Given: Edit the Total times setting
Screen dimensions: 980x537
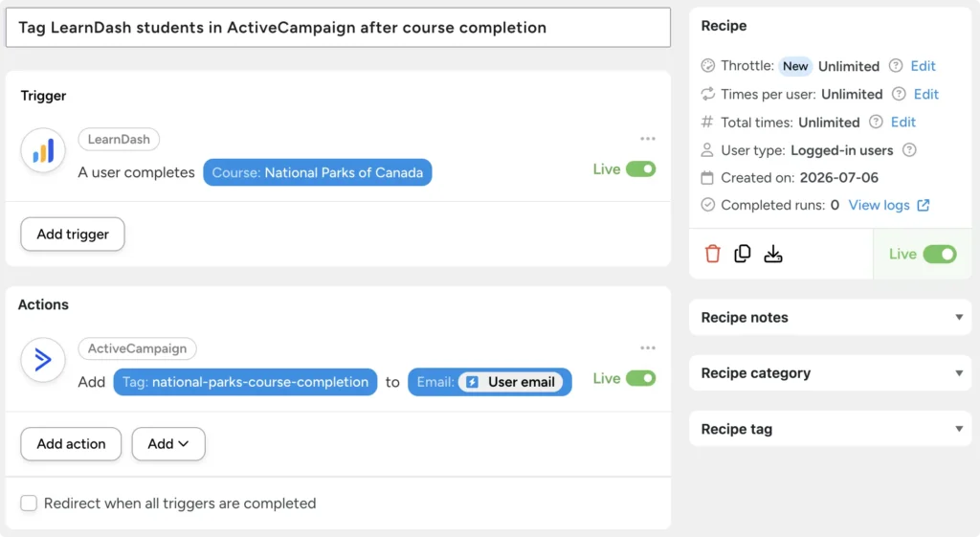Looking at the screenshot, I should (903, 122).
